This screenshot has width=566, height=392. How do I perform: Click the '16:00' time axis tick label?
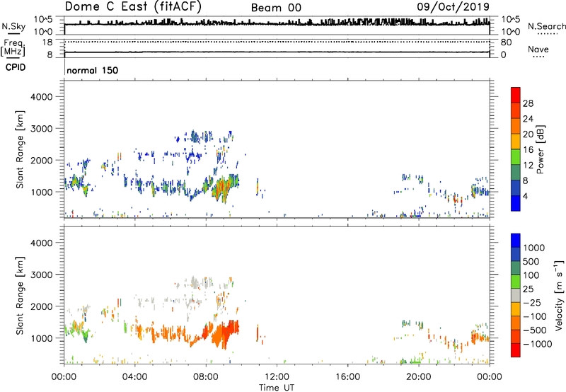347,377
